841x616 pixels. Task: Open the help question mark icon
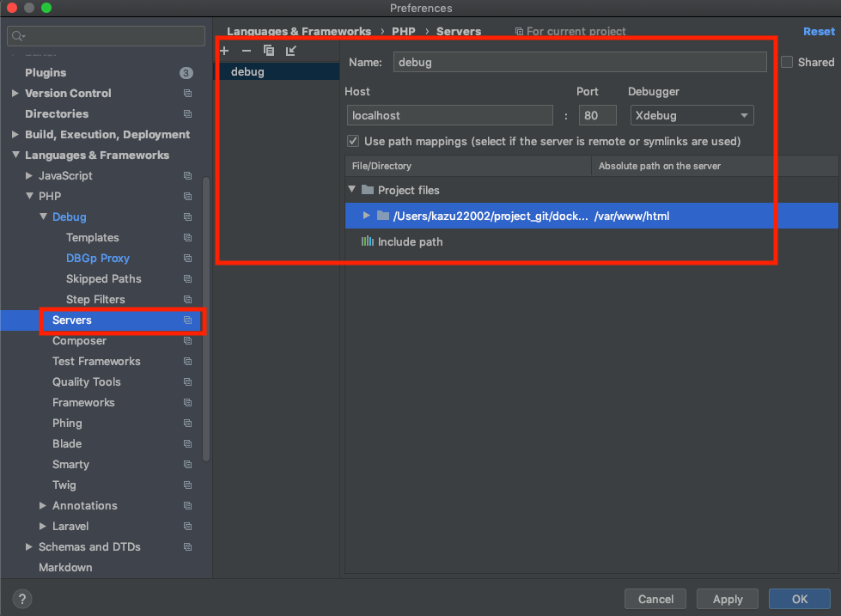click(21, 599)
